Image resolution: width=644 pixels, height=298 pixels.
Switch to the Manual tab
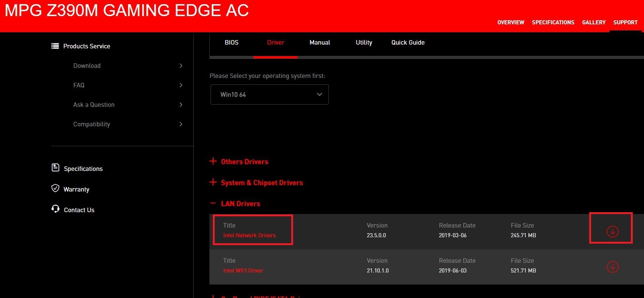tap(319, 43)
